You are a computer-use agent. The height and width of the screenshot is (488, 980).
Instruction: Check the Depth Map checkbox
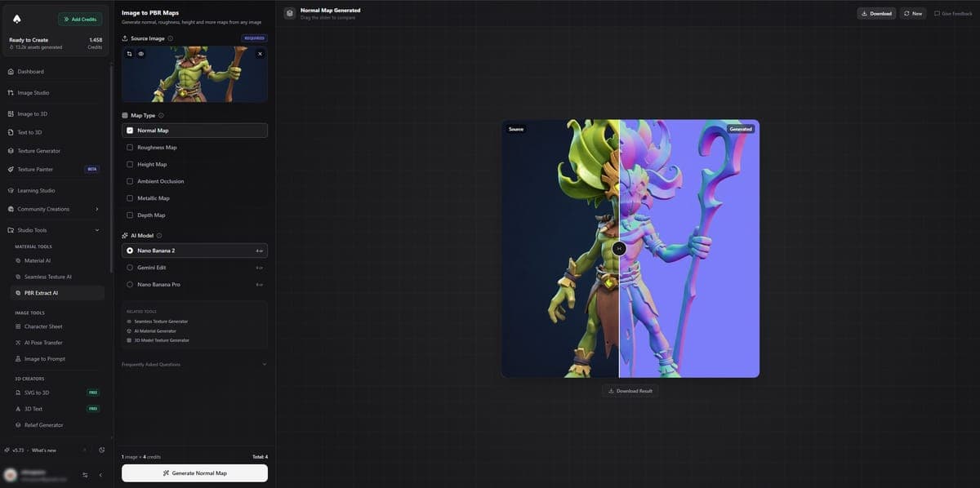pos(130,215)
